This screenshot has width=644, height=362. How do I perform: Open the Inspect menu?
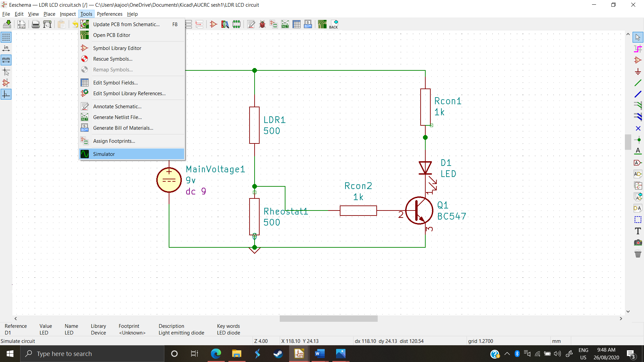pyautogui.click(x=68, y=14)
